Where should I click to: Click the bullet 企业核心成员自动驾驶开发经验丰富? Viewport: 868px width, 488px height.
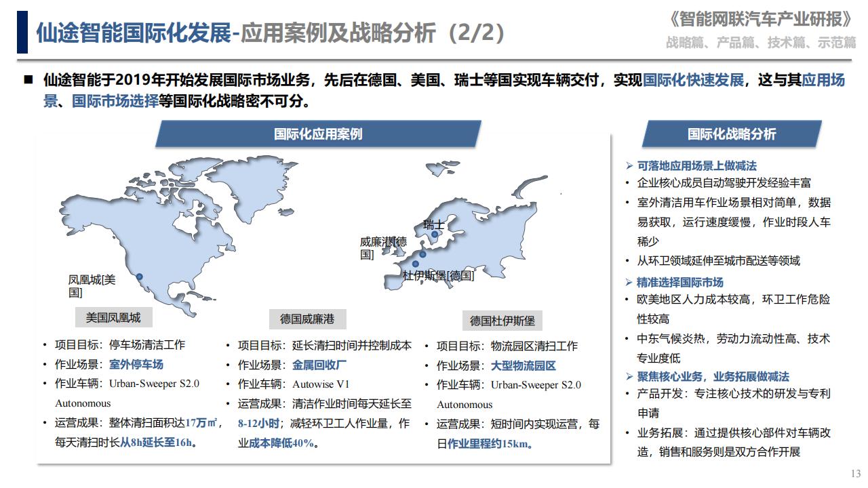(x=724, y=183)
